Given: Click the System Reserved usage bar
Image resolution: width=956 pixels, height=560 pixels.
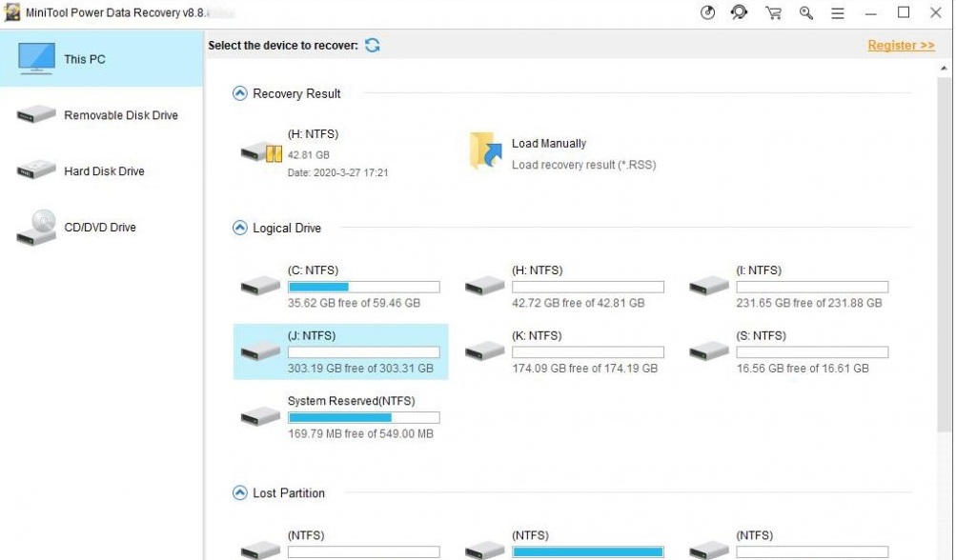Looking at the screenshot, I should [364, 417].
